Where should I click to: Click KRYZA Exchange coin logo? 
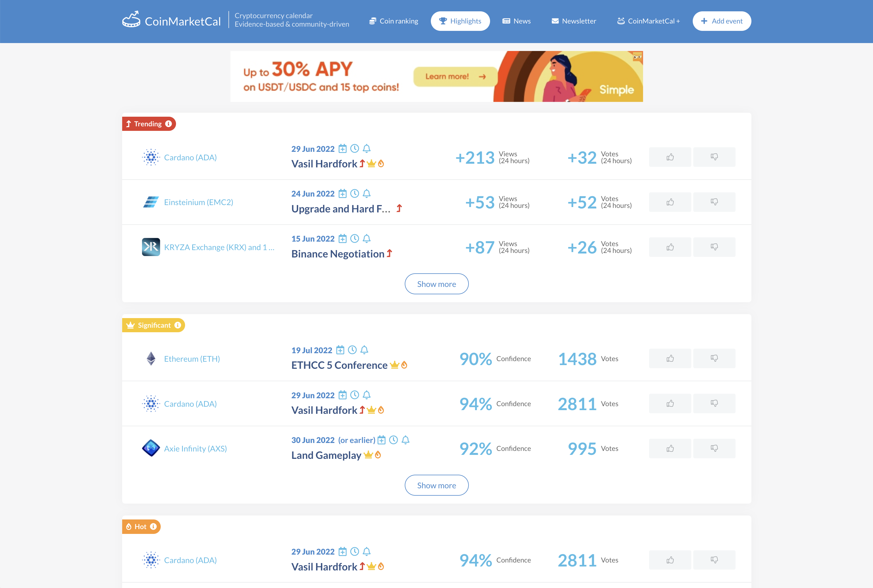pyautogui.click(x=151, y=247)
